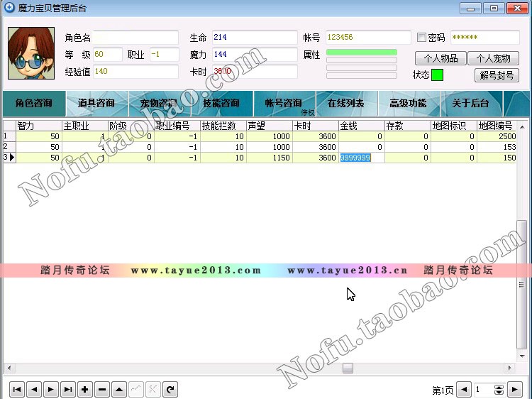532x399 pixels.
Task: Click horizontal scrollbar left arrow
Action: coord(9,368)
